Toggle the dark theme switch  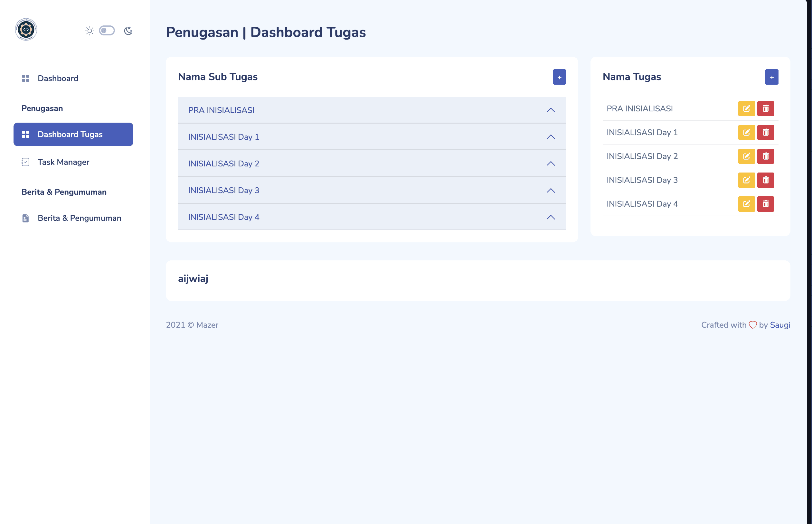pos(107,31)
